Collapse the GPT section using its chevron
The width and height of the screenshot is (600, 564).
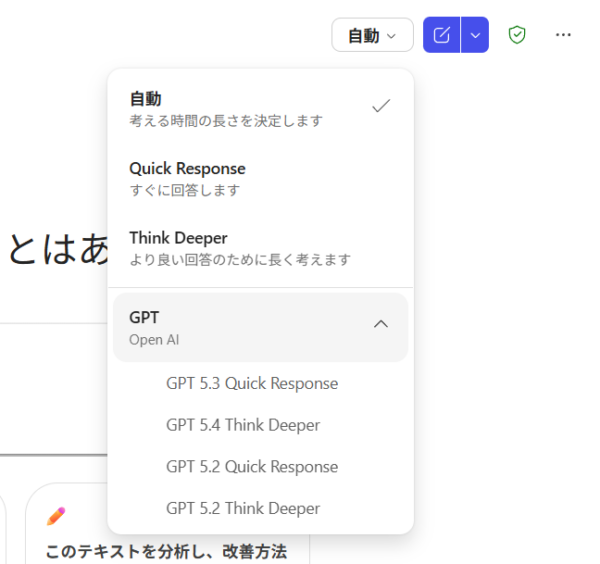click(380, 324)
